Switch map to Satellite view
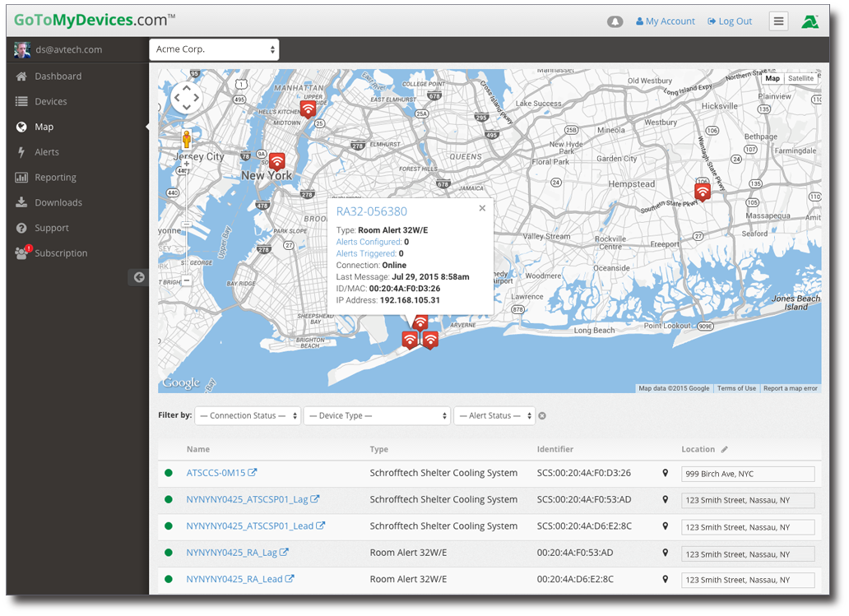Viewport: 849px width, 616px height. coord(800,79)
